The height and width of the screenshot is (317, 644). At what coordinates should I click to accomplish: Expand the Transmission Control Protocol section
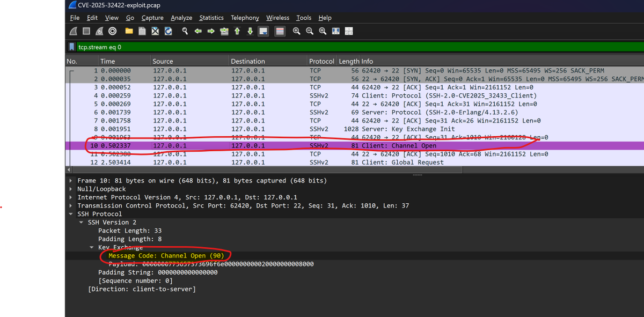(70, 205)
